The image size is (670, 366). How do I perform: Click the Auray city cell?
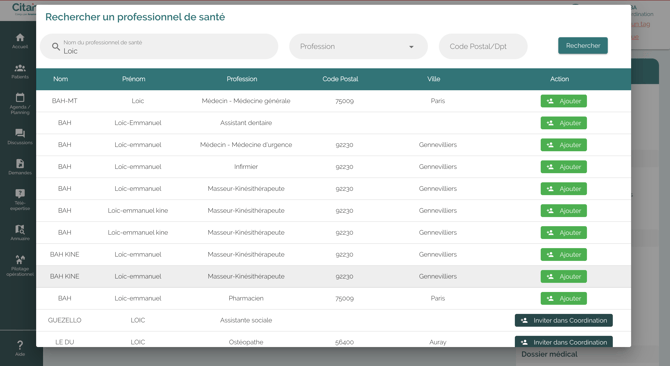[x=438, y=342]
